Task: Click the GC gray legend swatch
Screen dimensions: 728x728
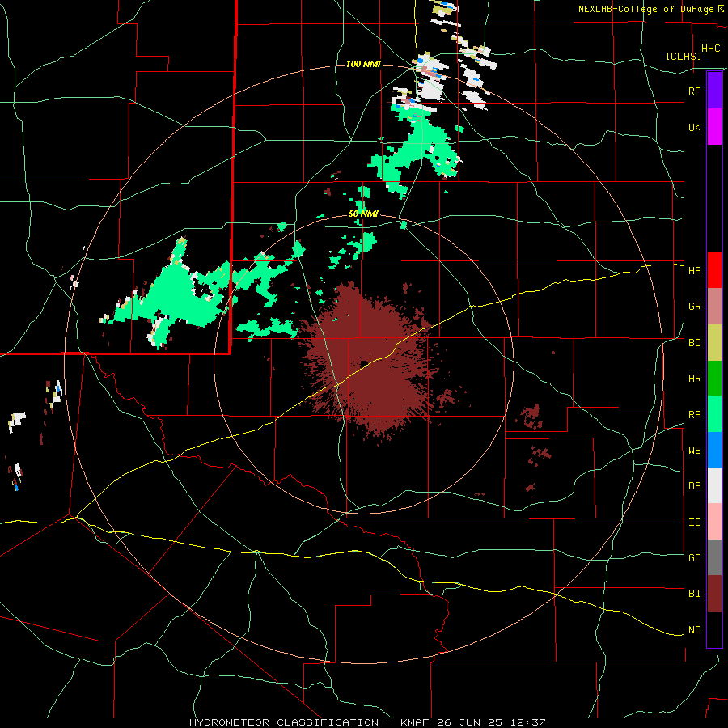Action: click(x=714, y=557)
